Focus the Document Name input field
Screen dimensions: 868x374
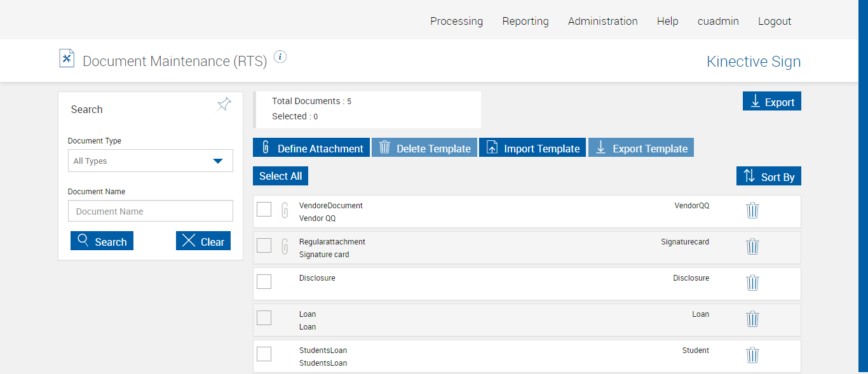(151, 211)
